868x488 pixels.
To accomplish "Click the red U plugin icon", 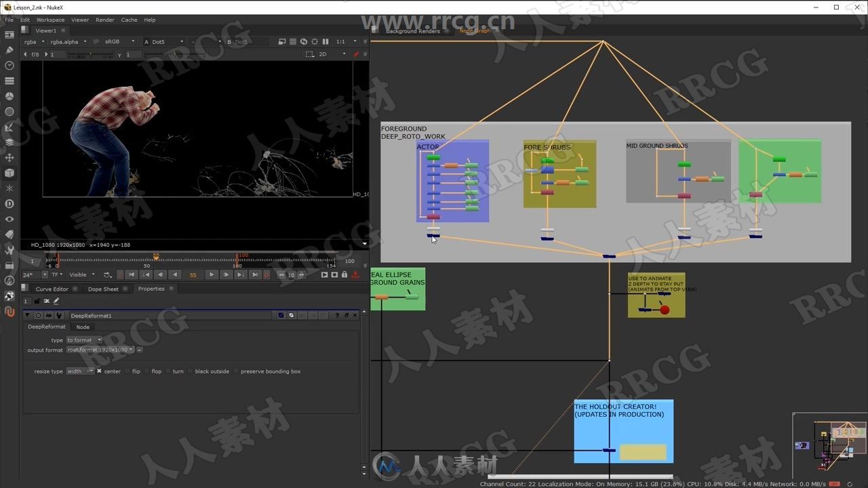I will click(9, 312).
